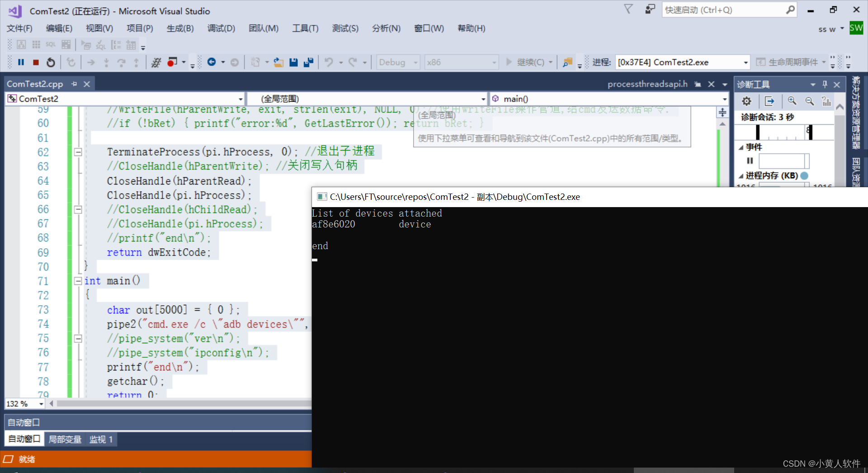Pin the Diagnostic Tools panel
Image resolution: width=868 pixels, height=473 pixels.
825,84
